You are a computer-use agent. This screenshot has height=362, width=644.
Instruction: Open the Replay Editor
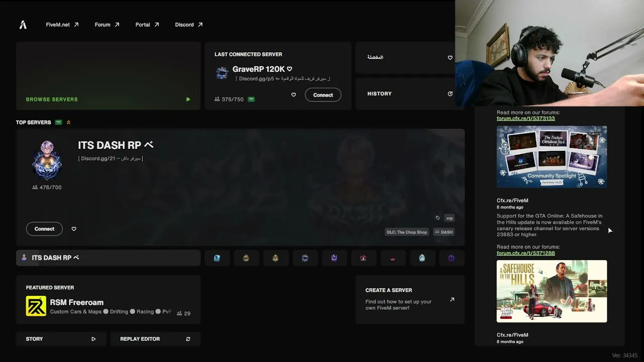tap(155, 339)
